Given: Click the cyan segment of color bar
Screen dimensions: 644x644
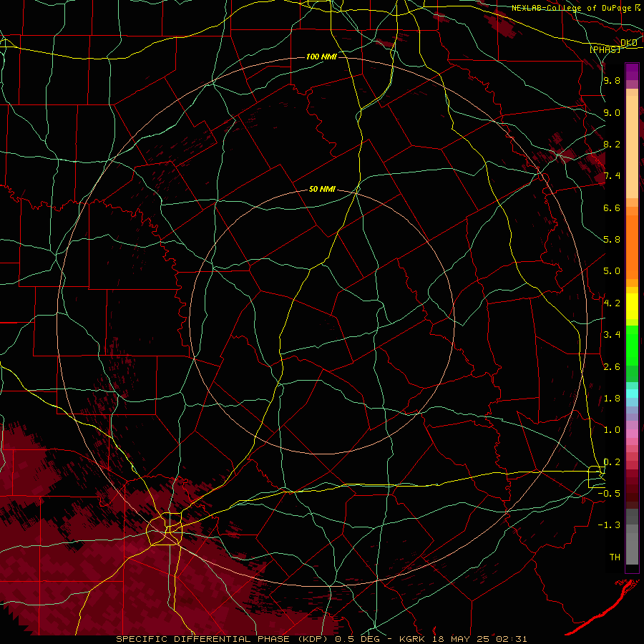Looking at the screenshot, I should point(632,394).
